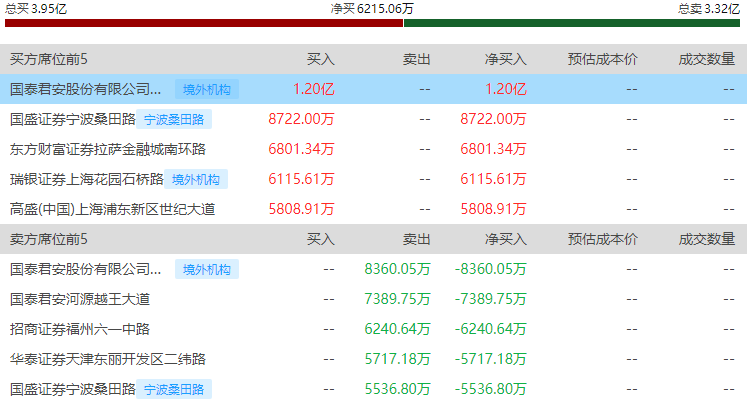Open 国泰君安河源越王大道 seat
The height and width of the screenshot is (405, 747).
(x=80, y=299)
